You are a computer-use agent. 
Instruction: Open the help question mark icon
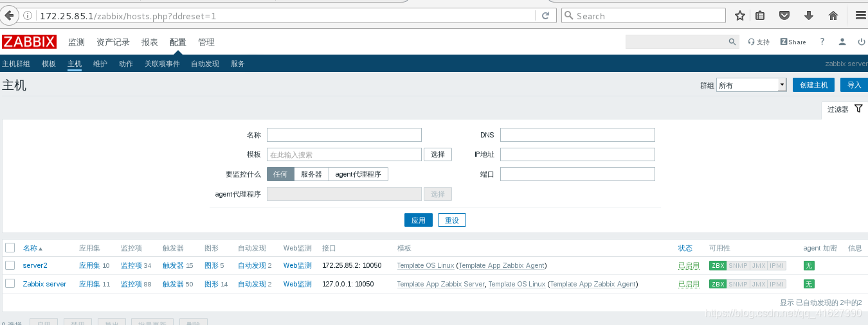click(x=822, y=42)
